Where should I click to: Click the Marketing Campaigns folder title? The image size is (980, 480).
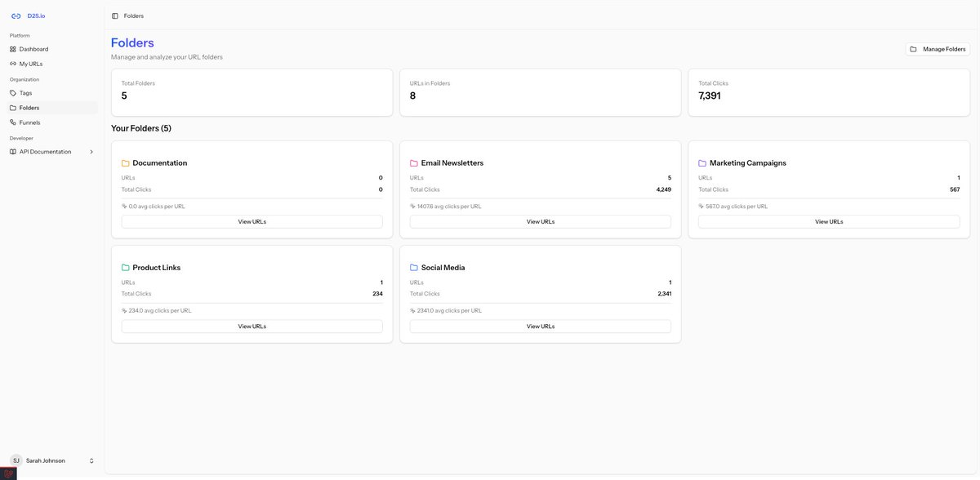[x=748, y=163]
